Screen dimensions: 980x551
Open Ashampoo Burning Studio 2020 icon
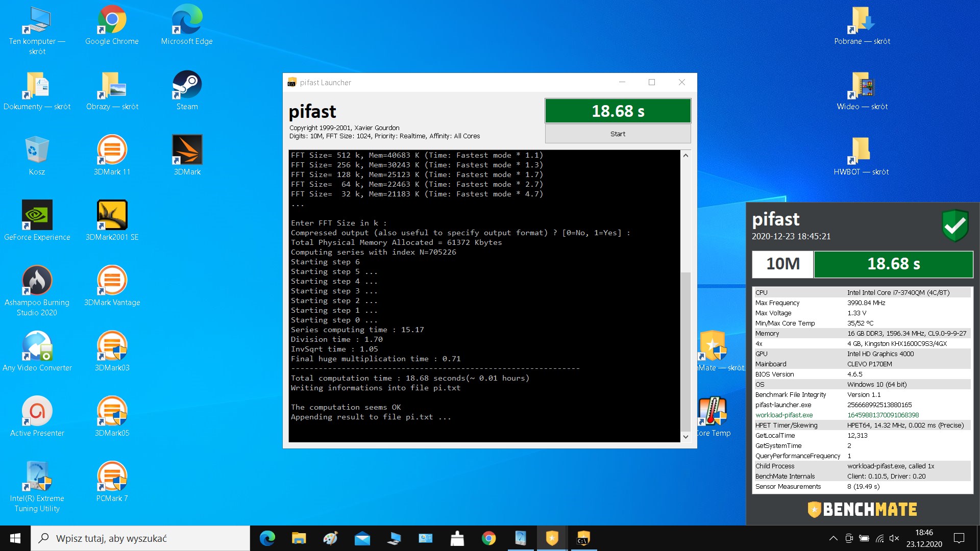tap(37, 291)
